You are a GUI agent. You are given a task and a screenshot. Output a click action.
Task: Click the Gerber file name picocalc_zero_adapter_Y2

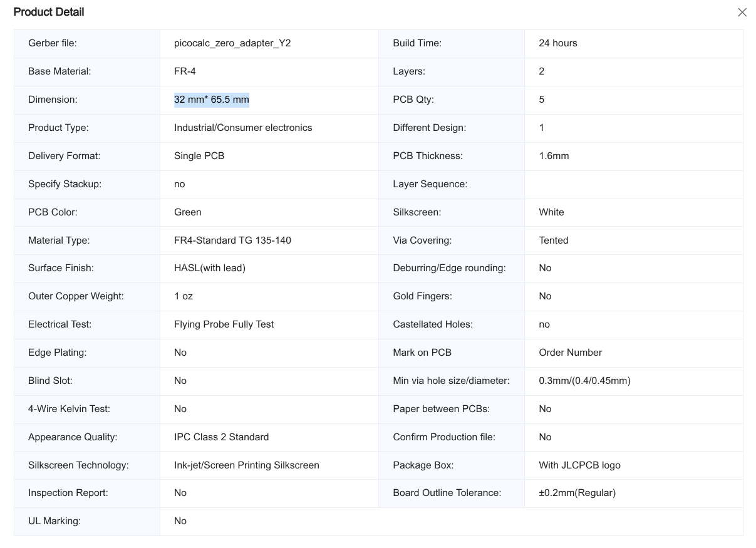[232, 43]
